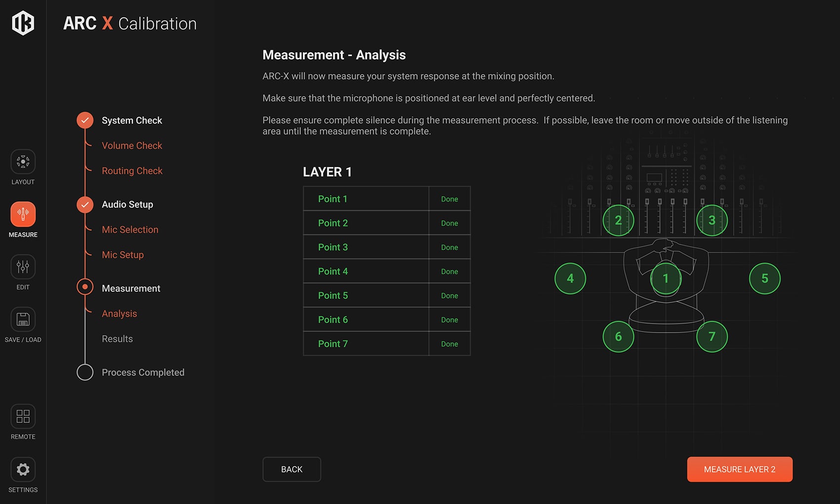The height and width of the screenshot is (504, 840).
Task: Open the Layout section icon
Action: pyautogui.click(x=23, y=162)
